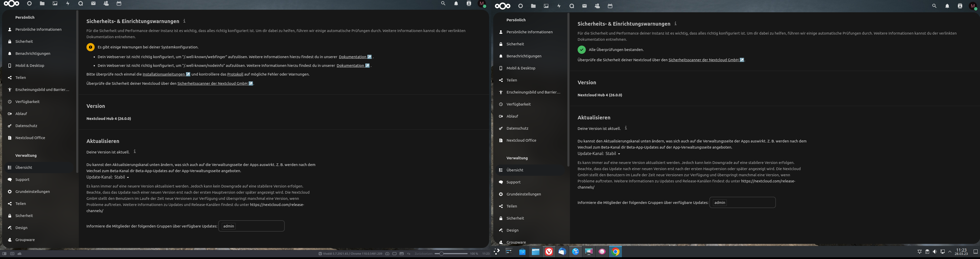The height and width of the screenshot is (259, 980).
Task: Open Installationsanleitungen link in left window
Action: [x=166, y=74]
